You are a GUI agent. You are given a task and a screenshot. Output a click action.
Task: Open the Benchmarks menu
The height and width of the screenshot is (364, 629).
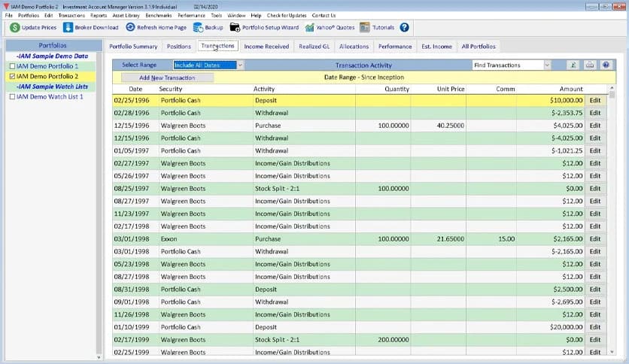click(x=159, y=15)
